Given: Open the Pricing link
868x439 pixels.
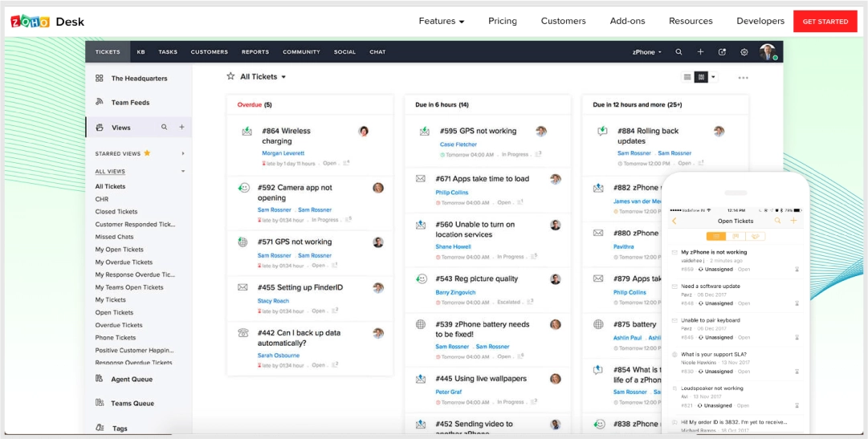Looking at the screenshot, I should 502,21.
